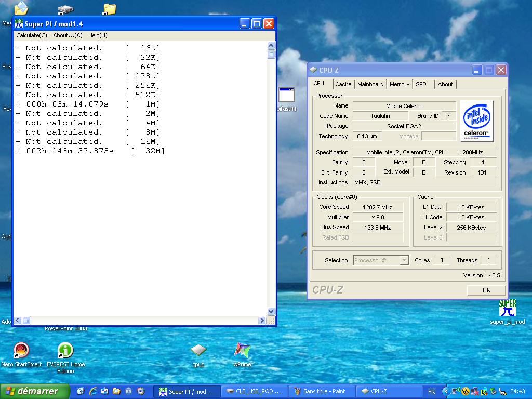
Task: Click the Level 2 cache value 256 KBytes
Action: [471, 228]
